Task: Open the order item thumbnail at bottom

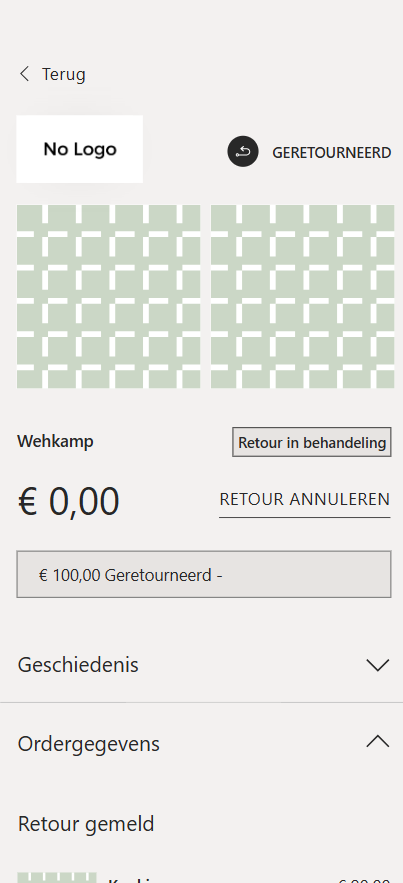Action: point(57,877)
